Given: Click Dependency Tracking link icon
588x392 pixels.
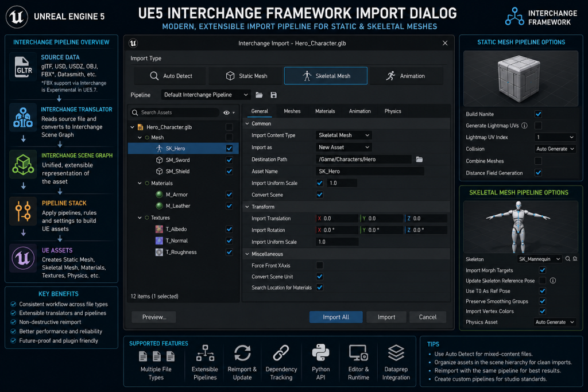Looking at the screenshot, I should coord(281,352).
